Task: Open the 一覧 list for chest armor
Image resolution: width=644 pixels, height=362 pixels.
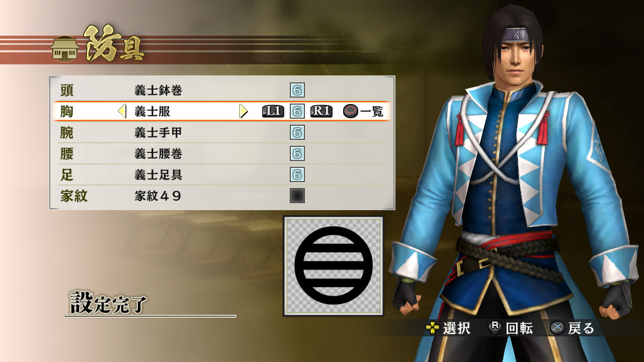Action: 372,112
